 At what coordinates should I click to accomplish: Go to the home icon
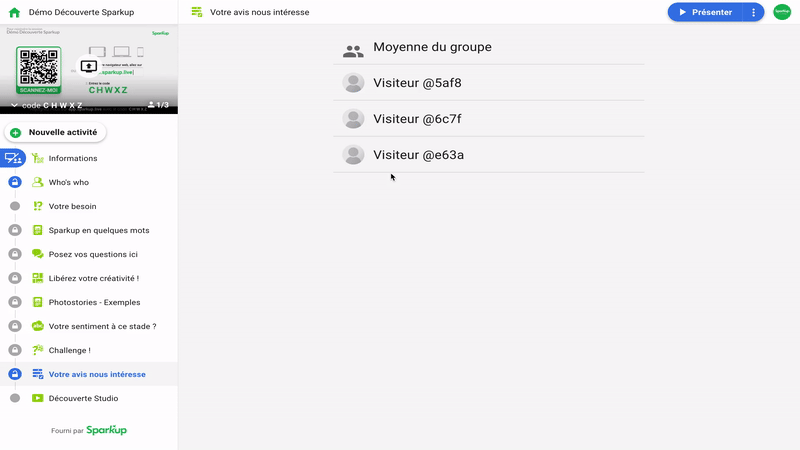[x=14, y=12]
